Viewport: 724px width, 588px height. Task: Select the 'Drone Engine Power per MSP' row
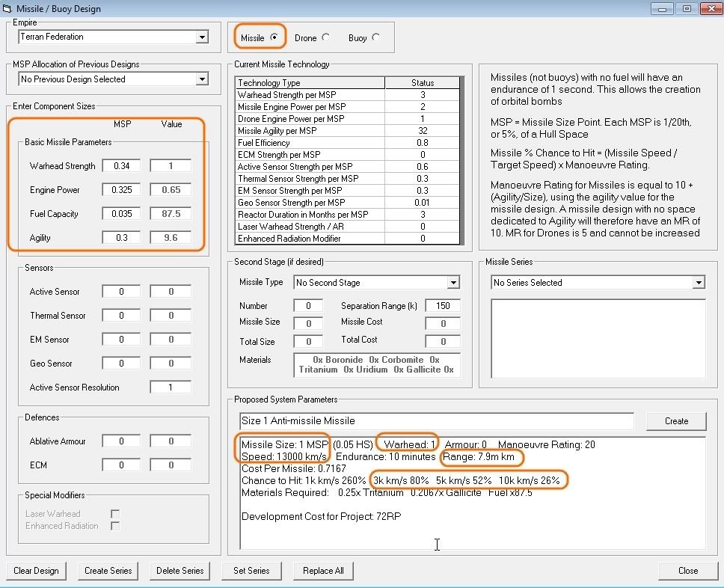coord(348,119)
